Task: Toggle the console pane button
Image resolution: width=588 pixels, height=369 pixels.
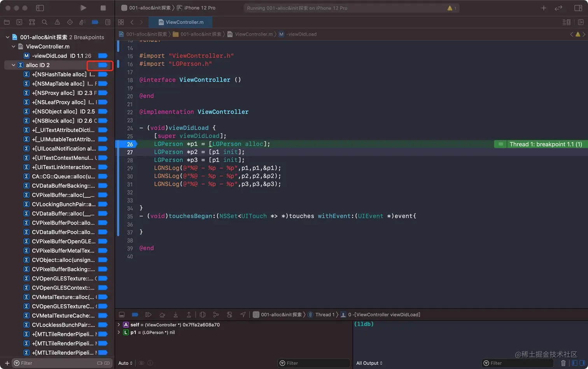Action: pyautogui.click(x=582, y=363)
